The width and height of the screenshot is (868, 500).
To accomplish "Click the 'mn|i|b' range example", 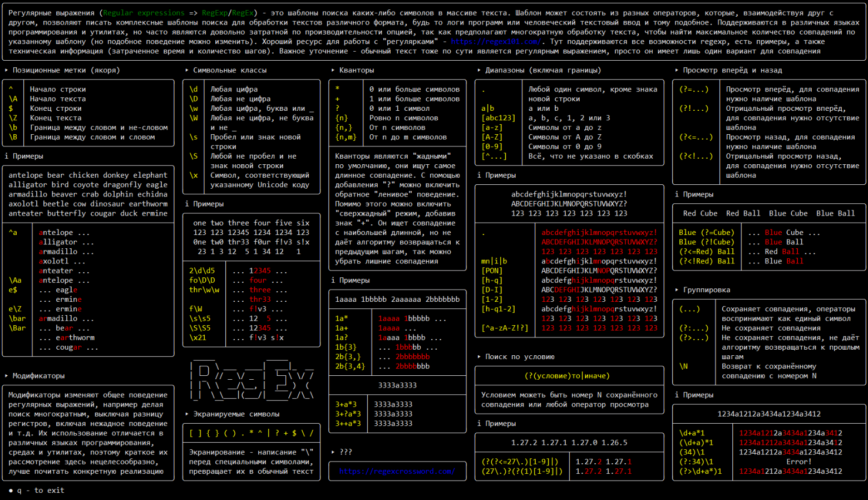I will (x=494, y=261).
